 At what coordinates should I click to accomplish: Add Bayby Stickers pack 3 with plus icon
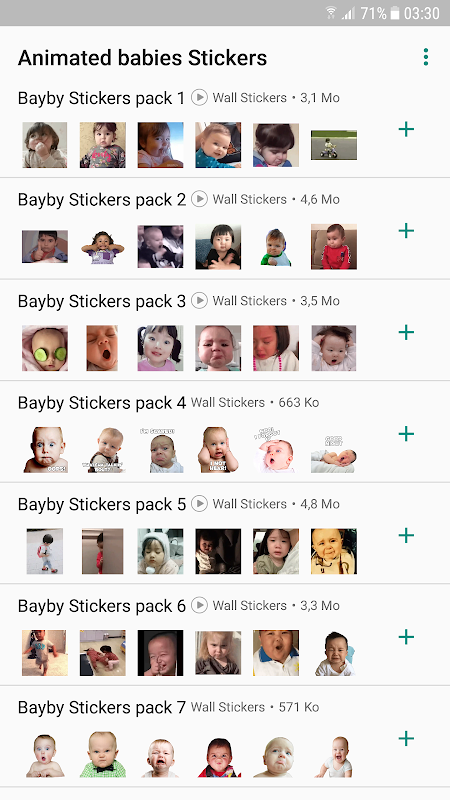point(406,332)
